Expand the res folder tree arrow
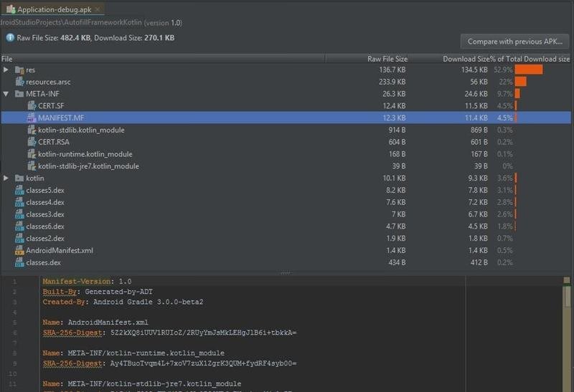This screenshot has width=574, height=392. (6, 70)
